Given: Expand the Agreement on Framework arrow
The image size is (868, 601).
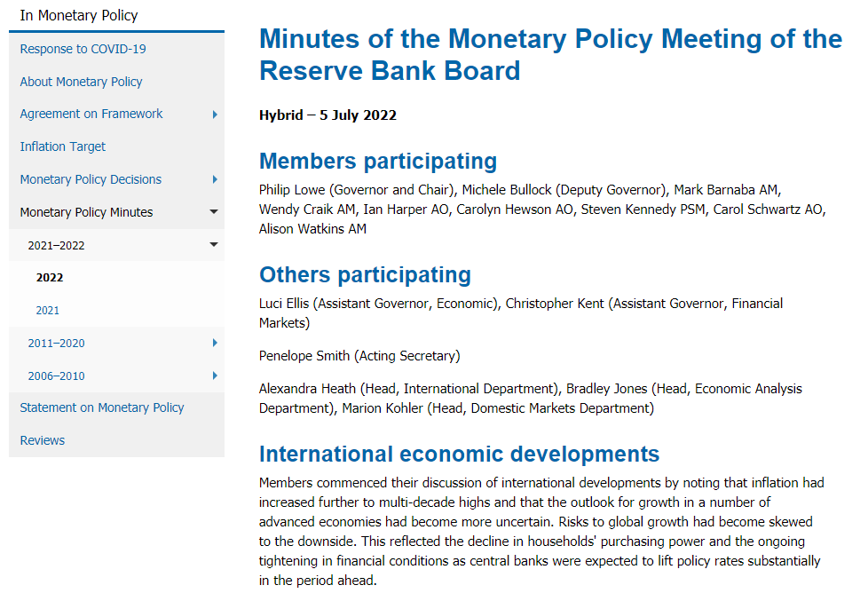Looking at the screenshot, I should click(215, 115).
